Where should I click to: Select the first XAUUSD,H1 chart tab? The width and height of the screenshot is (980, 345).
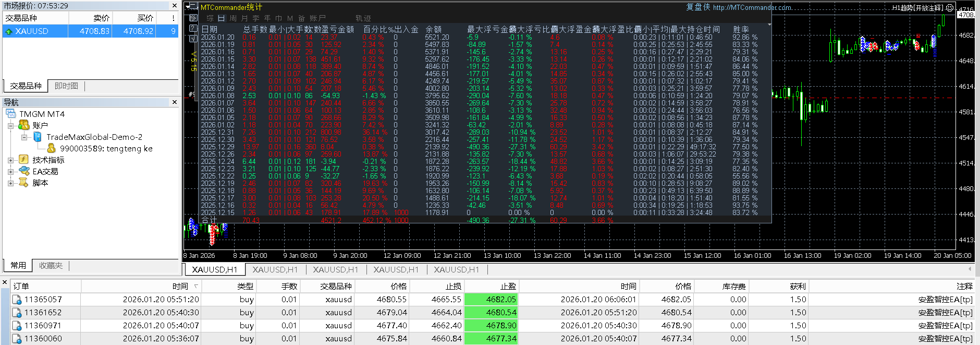click(215, 270)
